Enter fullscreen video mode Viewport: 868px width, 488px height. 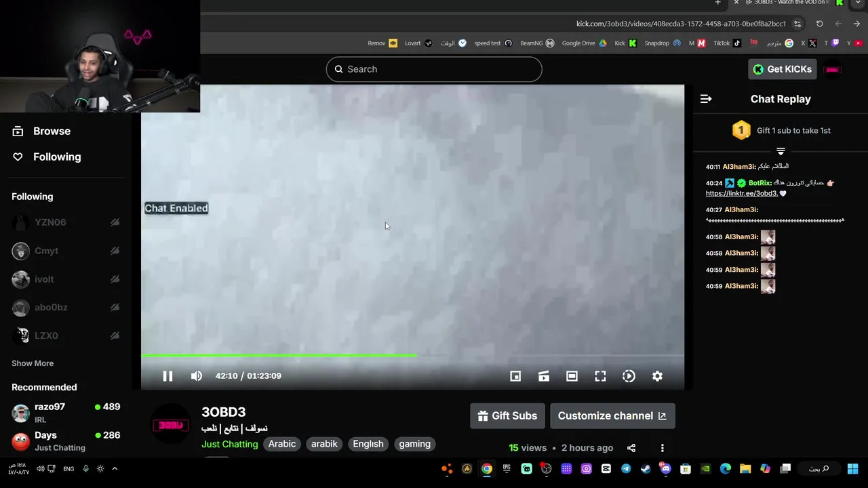[x=600, y=376]
